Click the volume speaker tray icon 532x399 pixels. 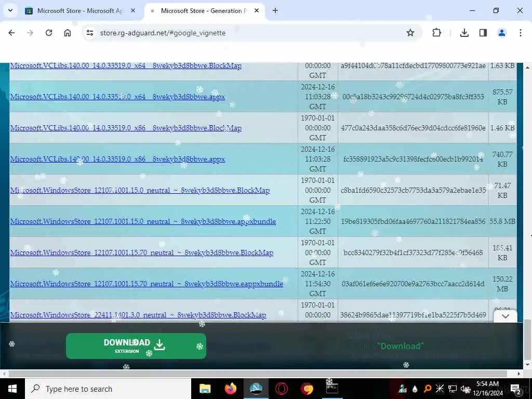[x=464, y=389]
